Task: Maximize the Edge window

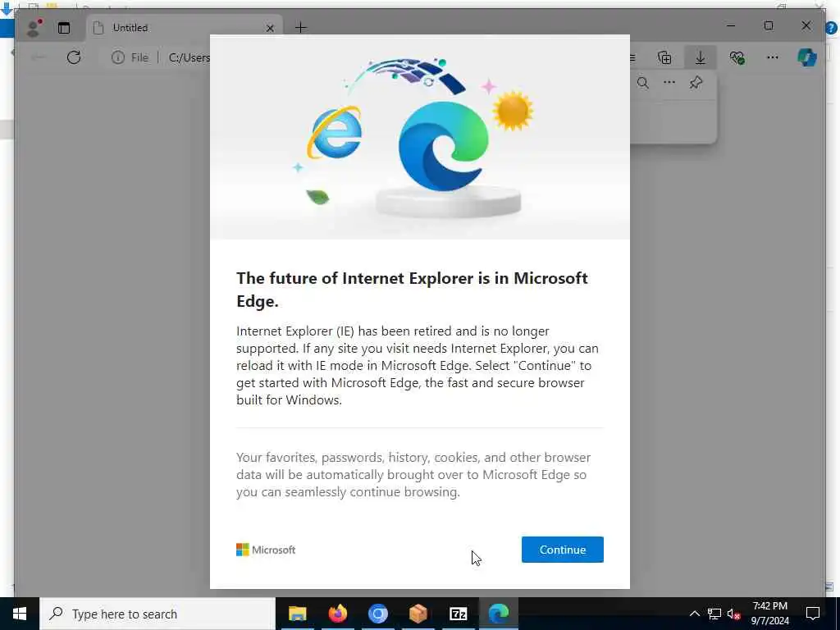Action: point(768,25)
